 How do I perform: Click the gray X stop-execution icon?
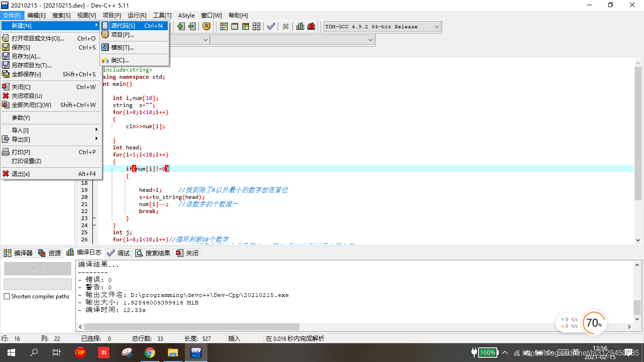(286, 26)
